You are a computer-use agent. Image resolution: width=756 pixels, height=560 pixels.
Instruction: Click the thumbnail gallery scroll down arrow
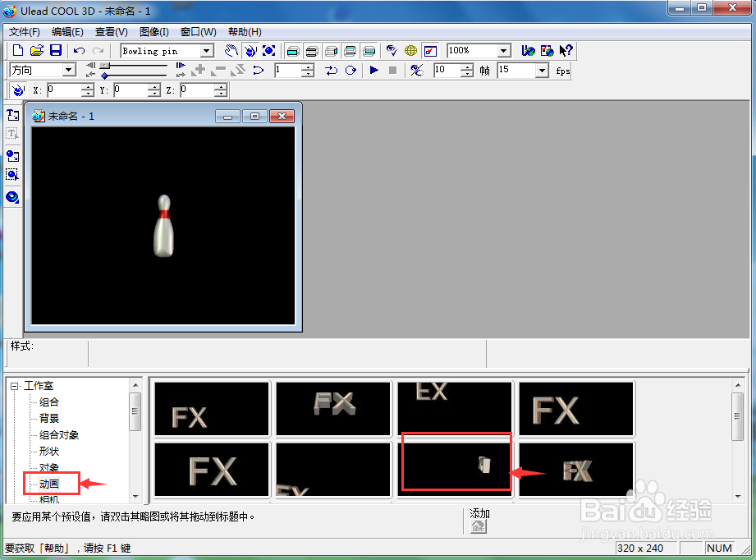[x=738, y=496]
